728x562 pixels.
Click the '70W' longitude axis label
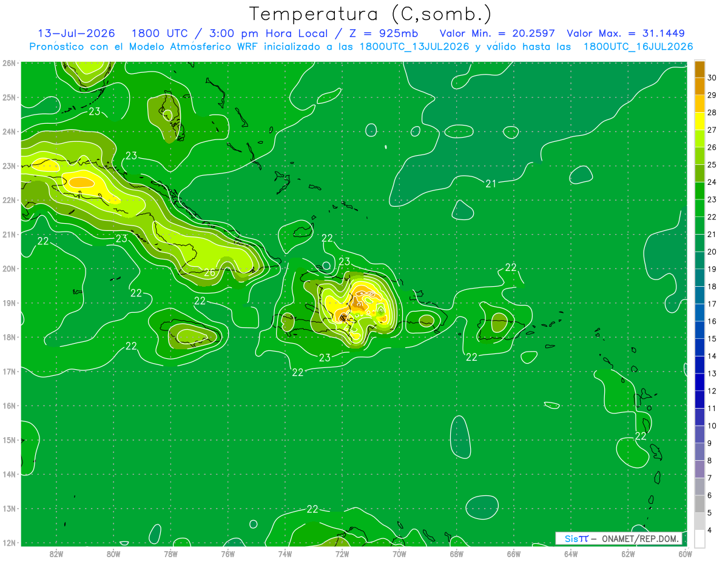[399, 554]
